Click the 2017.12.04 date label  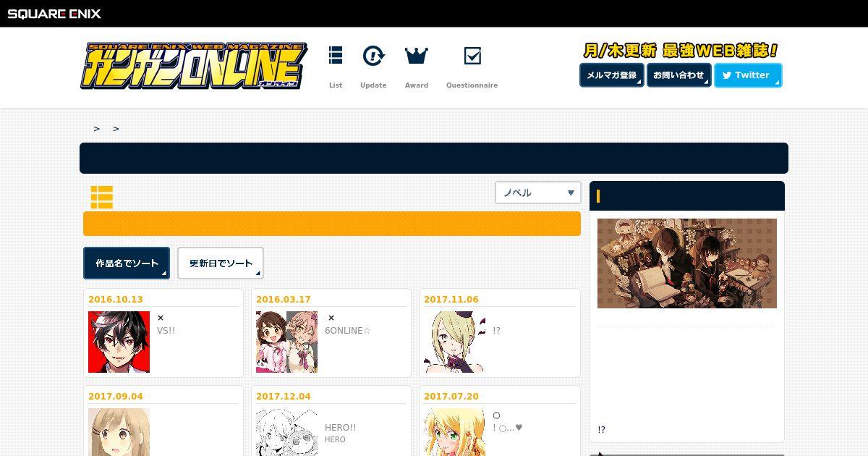click(x=284, y=397)
